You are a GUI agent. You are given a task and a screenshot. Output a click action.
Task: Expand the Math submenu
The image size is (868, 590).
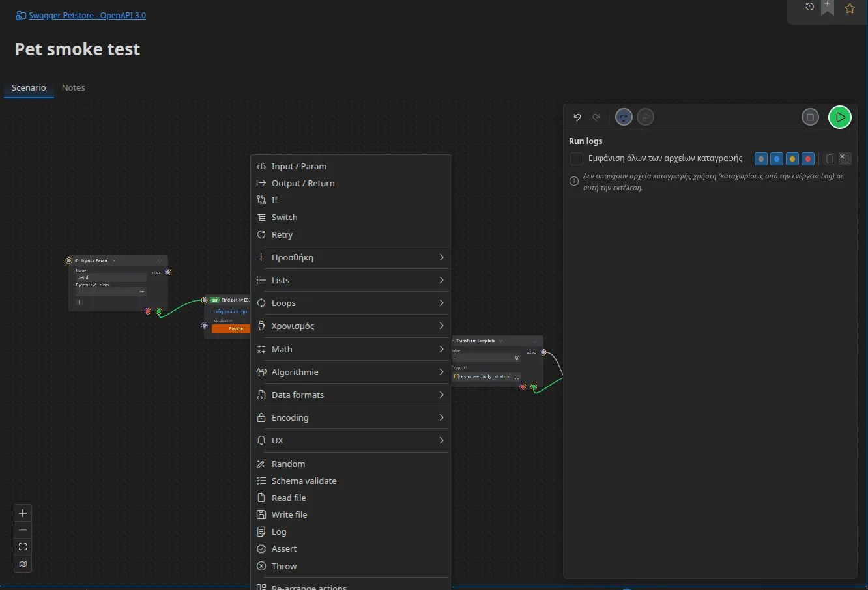coord(351,349)
